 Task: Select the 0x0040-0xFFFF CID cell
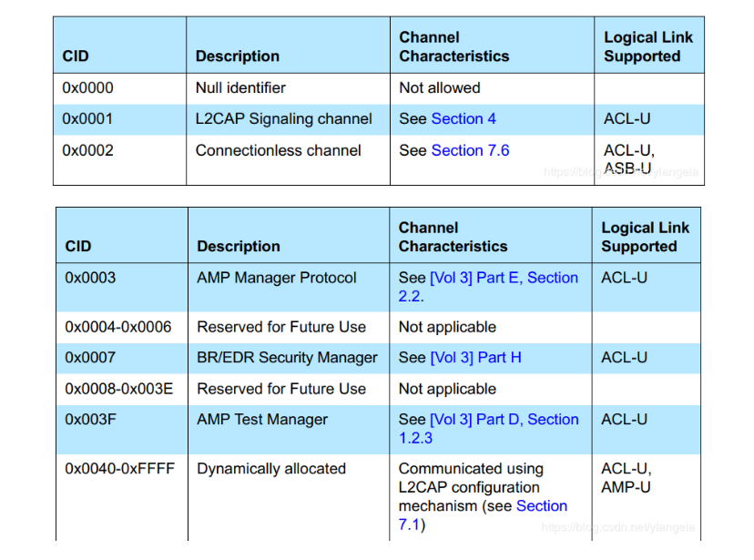[119, 469]
